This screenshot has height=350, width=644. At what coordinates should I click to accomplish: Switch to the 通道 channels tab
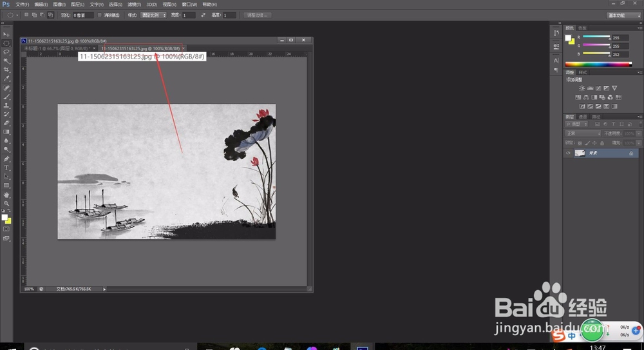pyautogui.click(x=583, y=117)
